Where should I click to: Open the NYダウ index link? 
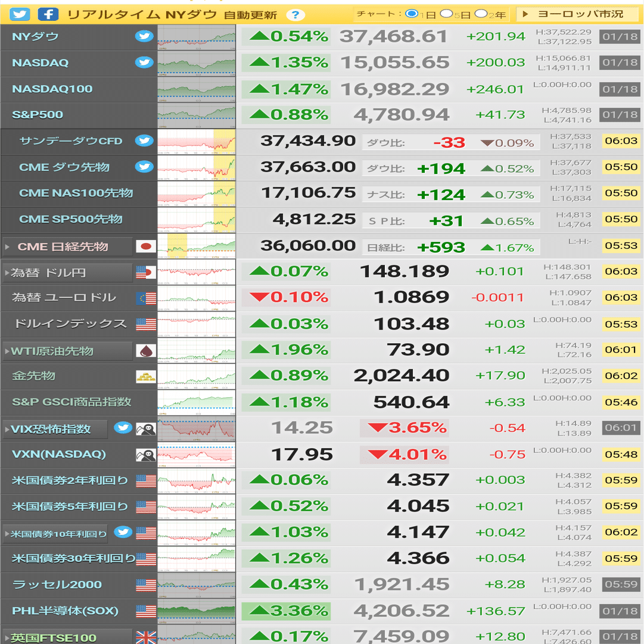(35, 36)
